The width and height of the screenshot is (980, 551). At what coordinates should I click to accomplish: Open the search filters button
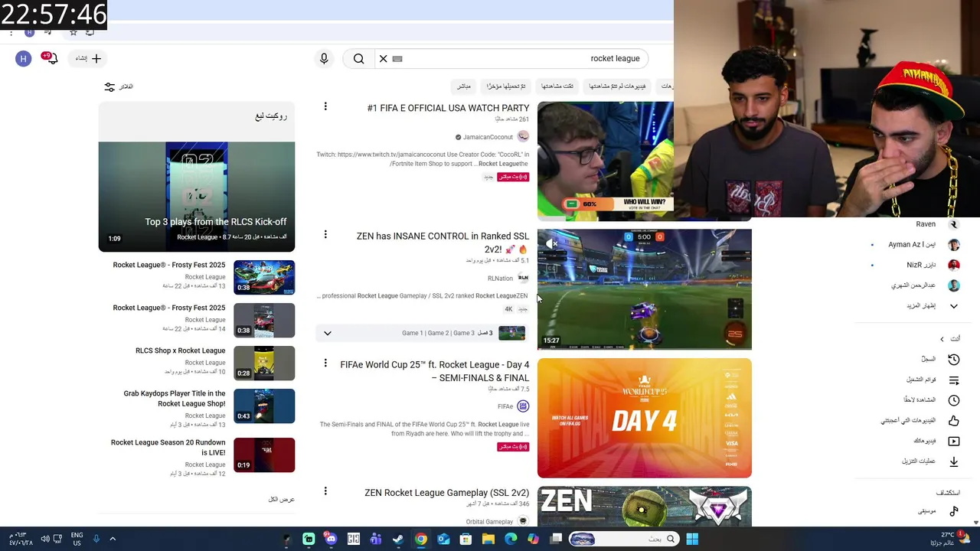119,86
